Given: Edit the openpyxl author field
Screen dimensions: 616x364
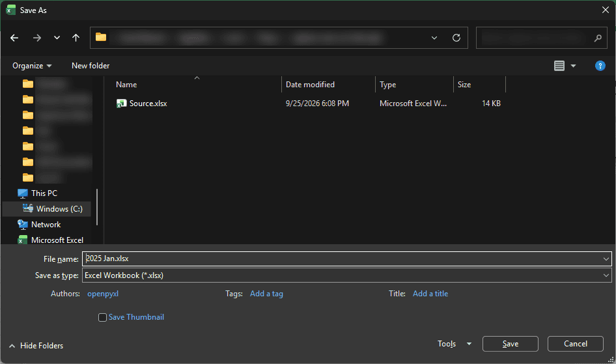Looking at the screenshot, I should click(103, 294).
